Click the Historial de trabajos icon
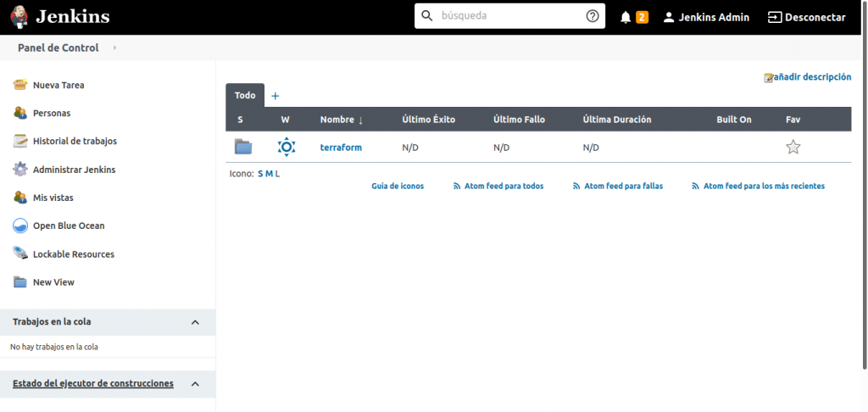This screenshot has height=412, width=868. [20, 141]
